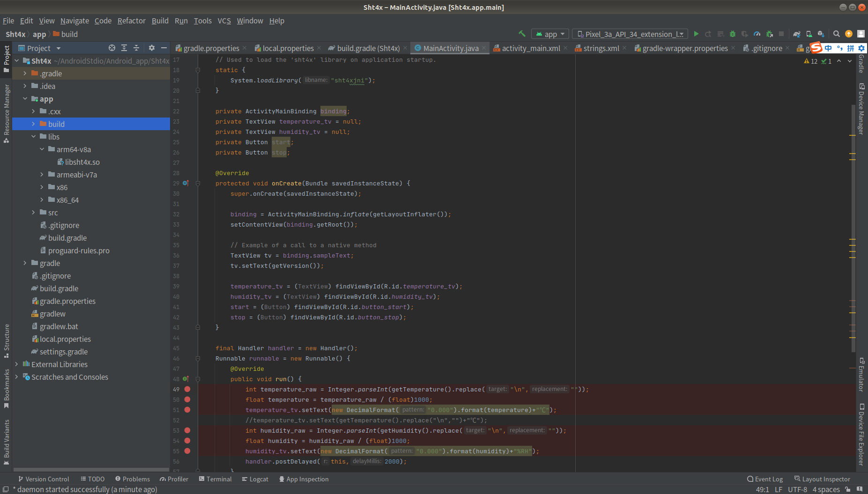Run the app with the green play button
Image resolution: width=868 pixels, height=494 pixels.
click(x=696, y=34)
